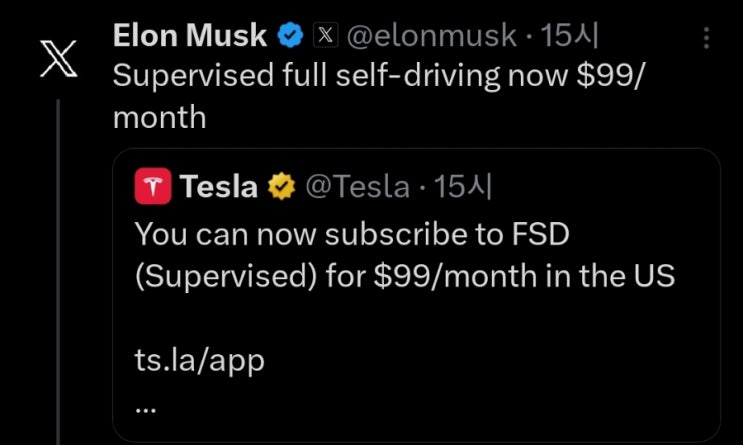Open the Tesla display name in quoted post
743x445 pixels.
[x=218, y=186]
